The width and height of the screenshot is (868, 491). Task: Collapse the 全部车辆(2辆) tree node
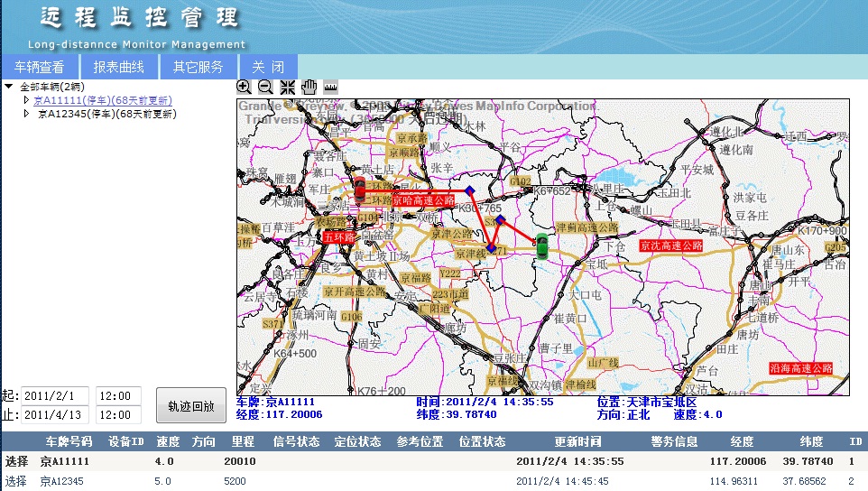coord(9,87)
